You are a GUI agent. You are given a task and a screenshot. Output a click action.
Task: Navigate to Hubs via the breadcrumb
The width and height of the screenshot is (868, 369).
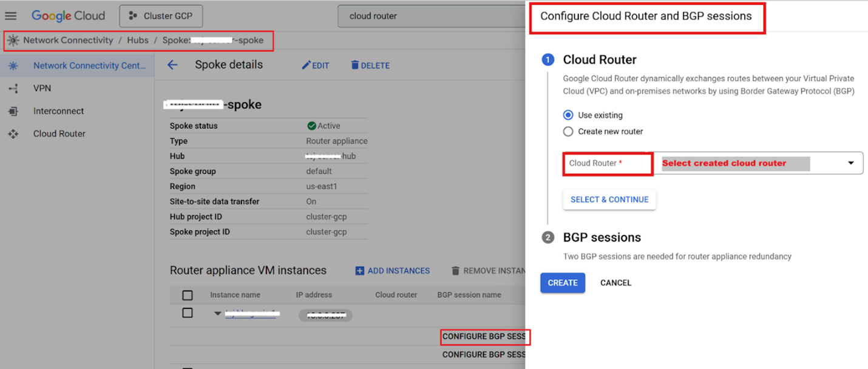click(x=138, y=40)
